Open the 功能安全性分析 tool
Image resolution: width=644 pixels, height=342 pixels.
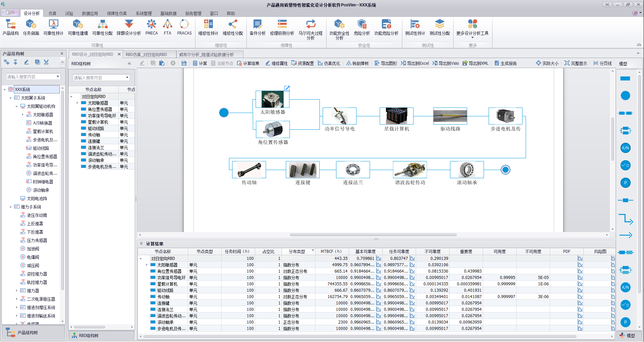point(339,30)
